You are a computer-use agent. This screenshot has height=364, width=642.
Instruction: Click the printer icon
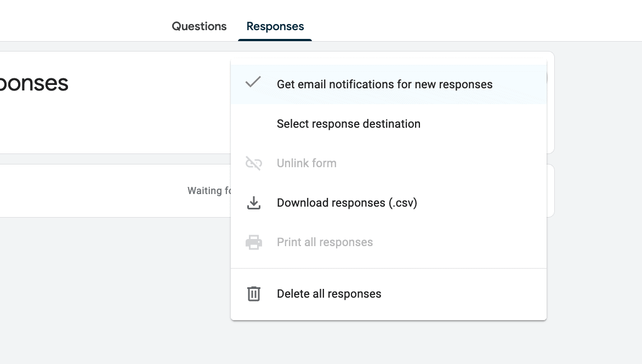tap(253, 242)
